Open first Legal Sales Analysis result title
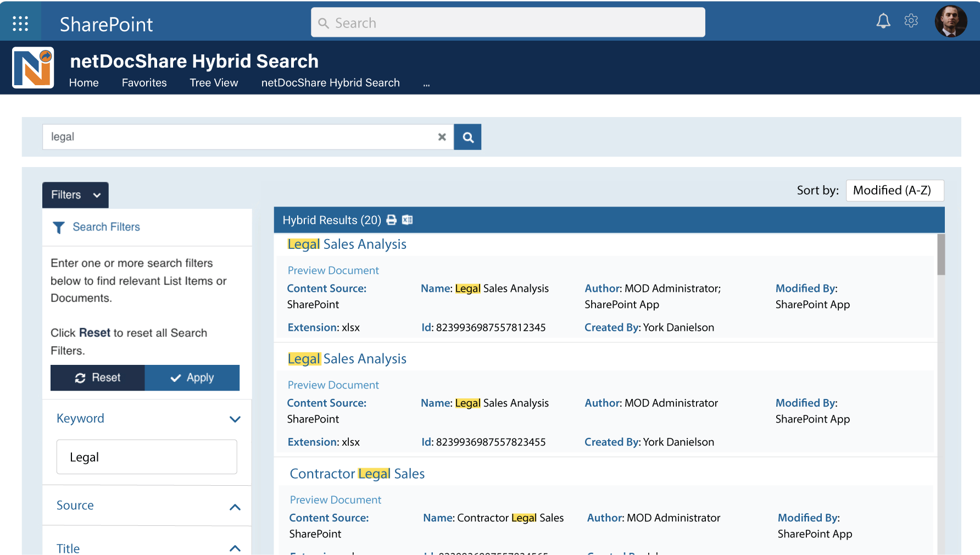This screenshot has width=980, height=555. 347,244
